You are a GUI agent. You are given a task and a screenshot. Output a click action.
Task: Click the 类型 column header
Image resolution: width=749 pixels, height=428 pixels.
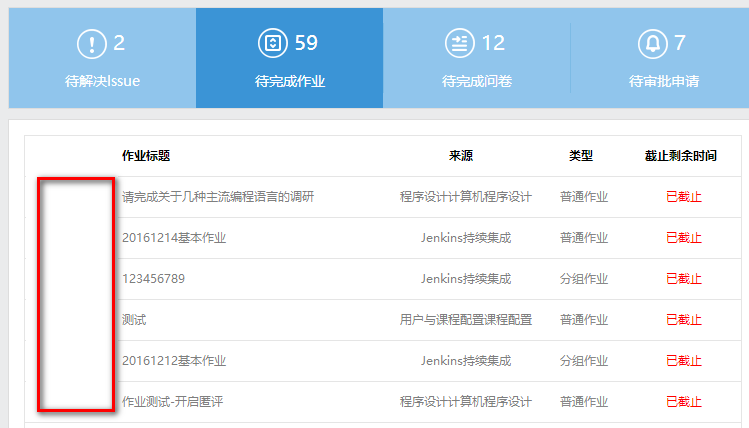[x=581, y=156]
